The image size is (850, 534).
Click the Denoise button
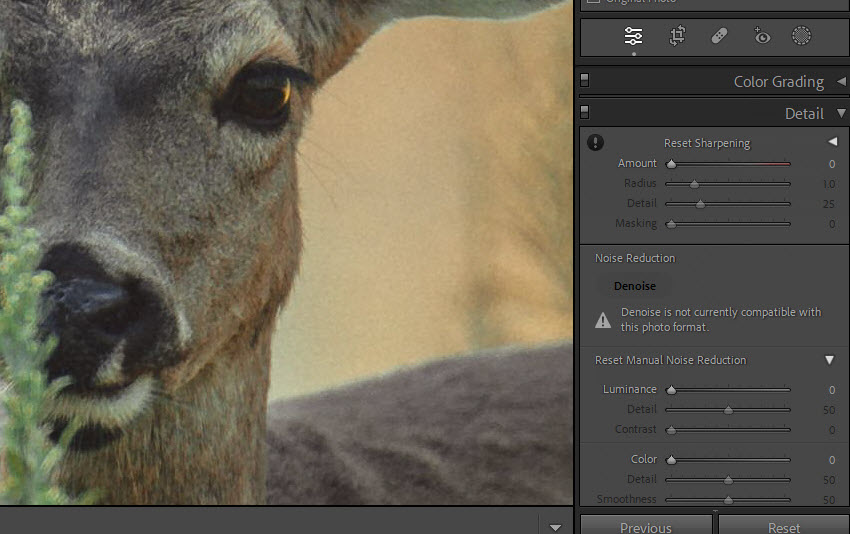point(635,286)
